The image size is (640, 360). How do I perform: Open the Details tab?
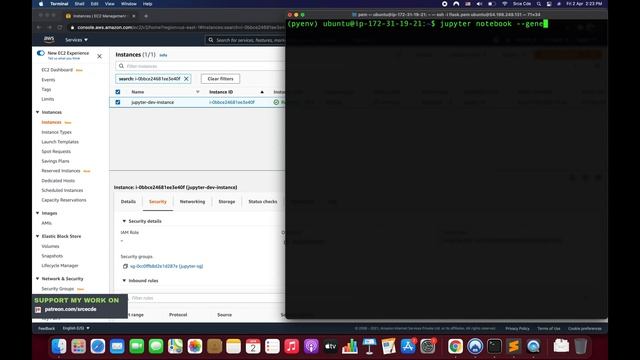128,202
